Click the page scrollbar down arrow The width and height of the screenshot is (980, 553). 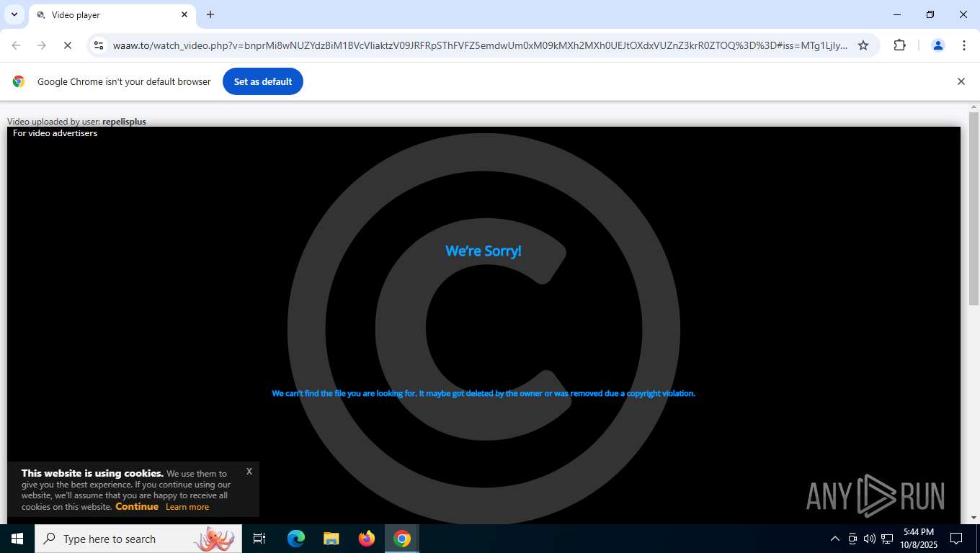click(974, 518)
